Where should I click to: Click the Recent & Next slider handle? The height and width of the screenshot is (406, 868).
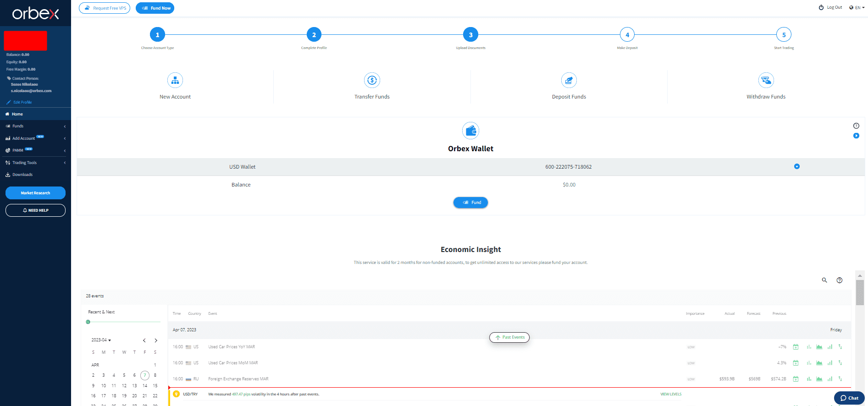pos(88,322)
